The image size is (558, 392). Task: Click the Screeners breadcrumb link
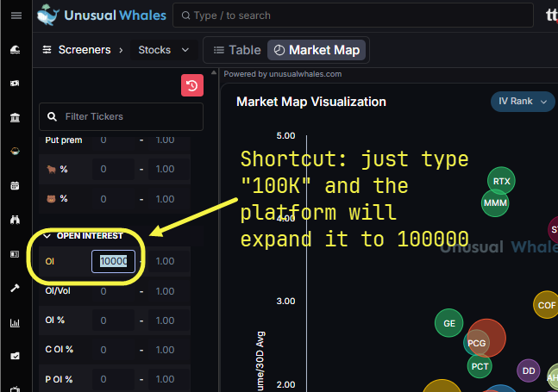point(85,50)
